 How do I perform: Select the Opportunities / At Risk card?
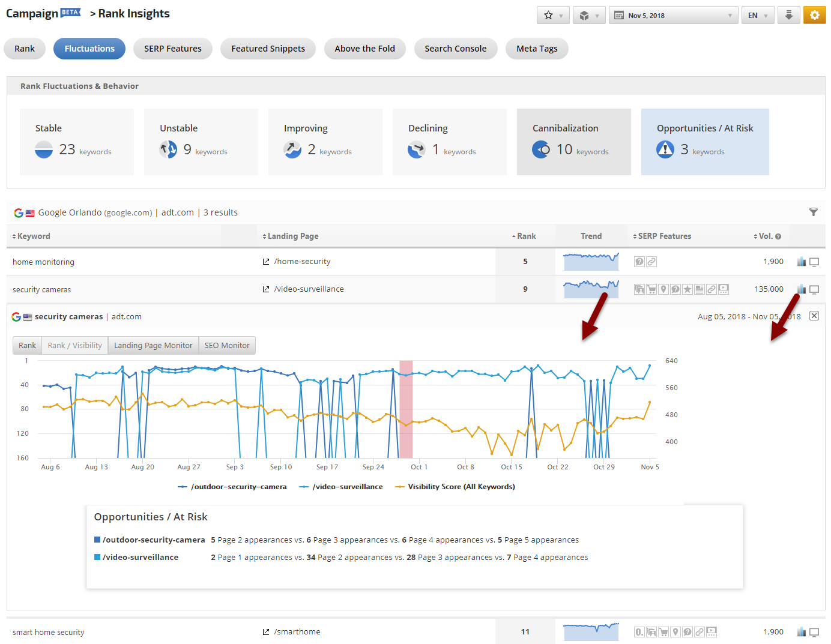tap(704, 142)
